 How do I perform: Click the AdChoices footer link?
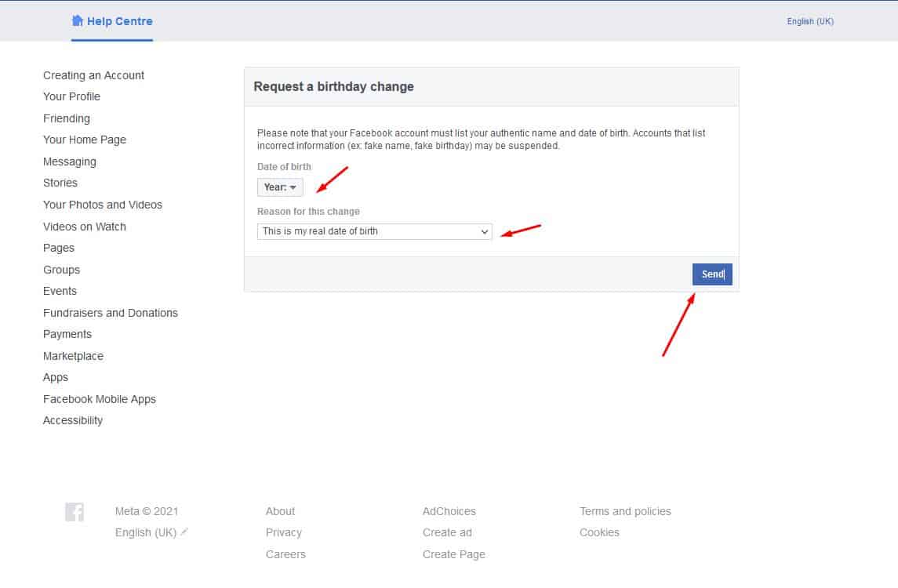[x=449, y=511]
